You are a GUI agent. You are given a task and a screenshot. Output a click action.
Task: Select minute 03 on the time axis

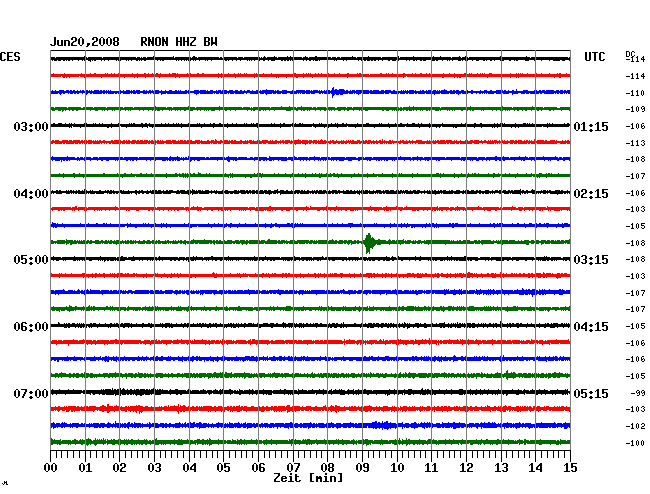[154, 467]
